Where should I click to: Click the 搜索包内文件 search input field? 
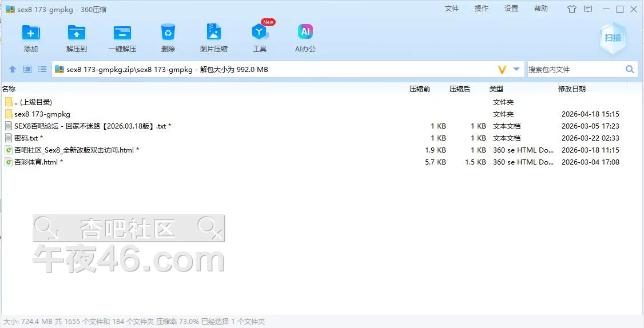[574, 69]
